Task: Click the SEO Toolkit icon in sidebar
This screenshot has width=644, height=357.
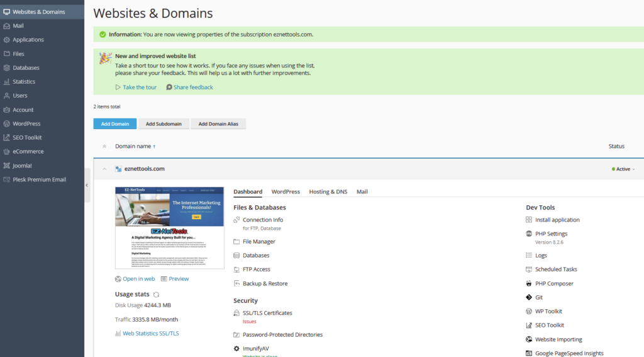Action: (x=6, y=138)
